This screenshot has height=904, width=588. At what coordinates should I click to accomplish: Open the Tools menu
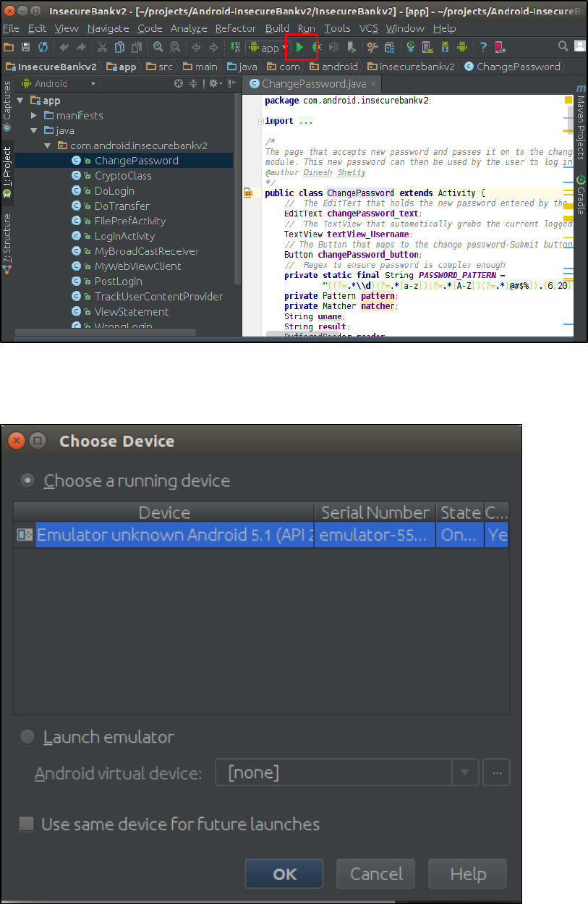[337, 28]
